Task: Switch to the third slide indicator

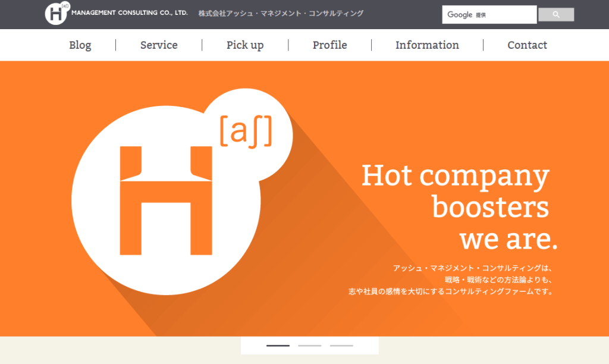Action: point(341,346)
